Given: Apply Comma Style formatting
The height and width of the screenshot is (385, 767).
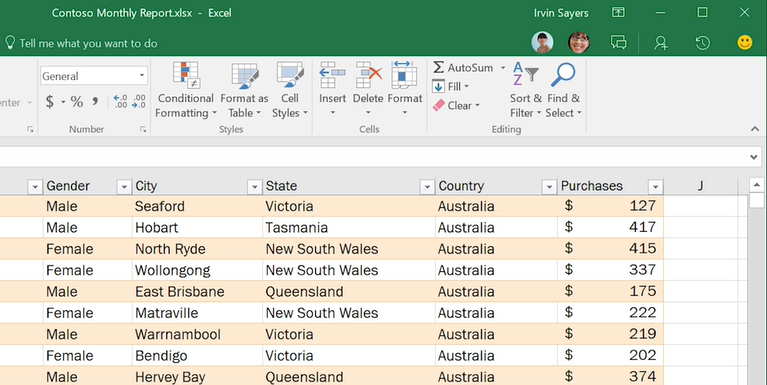Looking at the screenshot, I should point(95,102).
